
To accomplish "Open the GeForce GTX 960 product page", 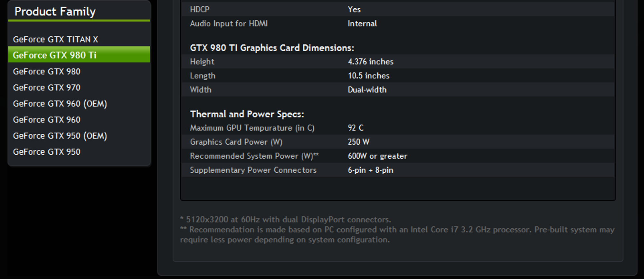I will 47,120.
